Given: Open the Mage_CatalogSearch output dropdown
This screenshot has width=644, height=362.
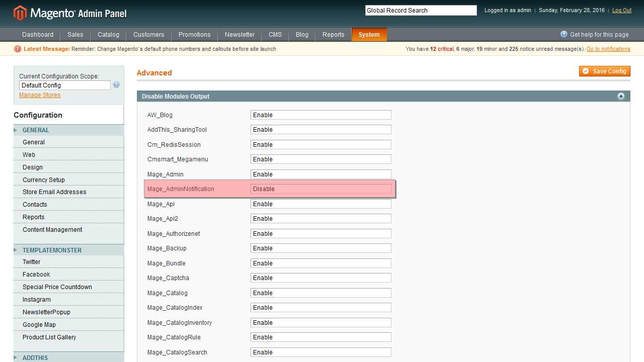Looking at the screenshot, I should point(321,352).
